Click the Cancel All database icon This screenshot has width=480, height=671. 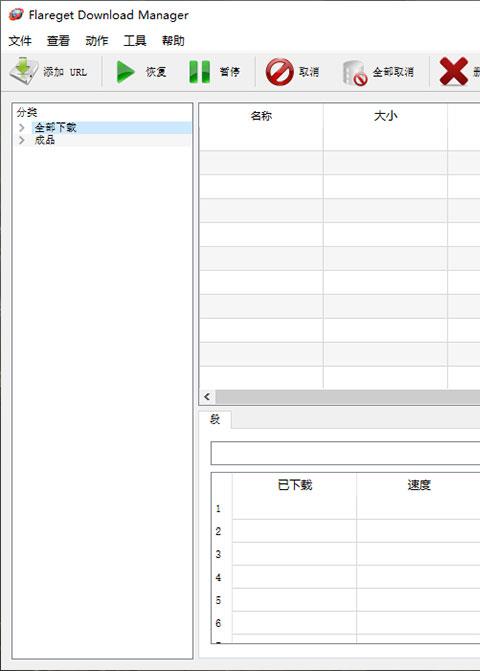[x=355, y=72]
